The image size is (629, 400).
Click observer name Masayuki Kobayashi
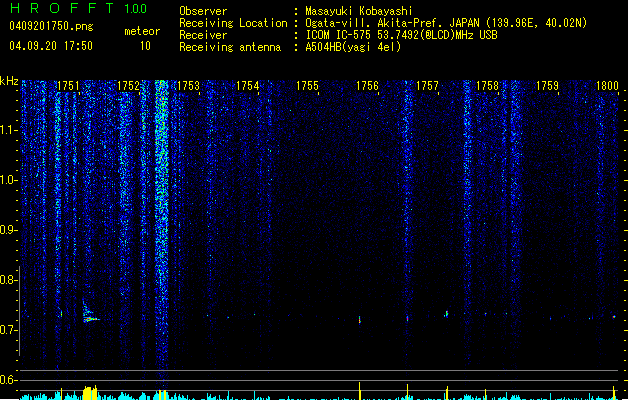pos(359,11)
